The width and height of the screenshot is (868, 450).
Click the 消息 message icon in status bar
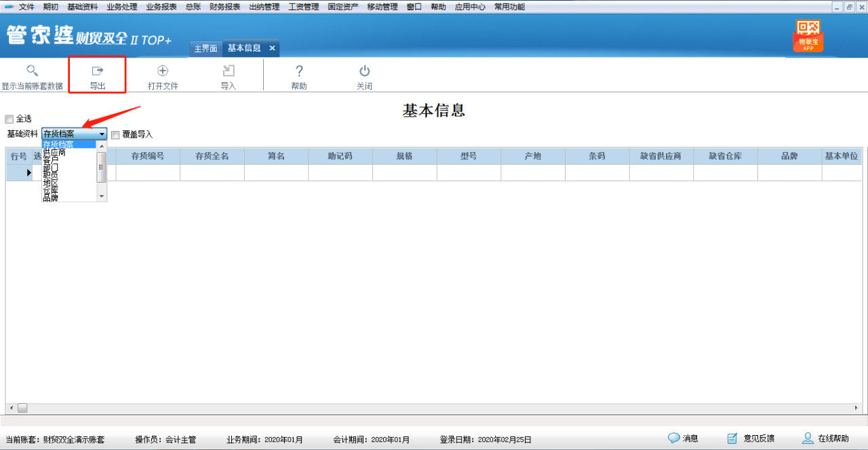683,438
